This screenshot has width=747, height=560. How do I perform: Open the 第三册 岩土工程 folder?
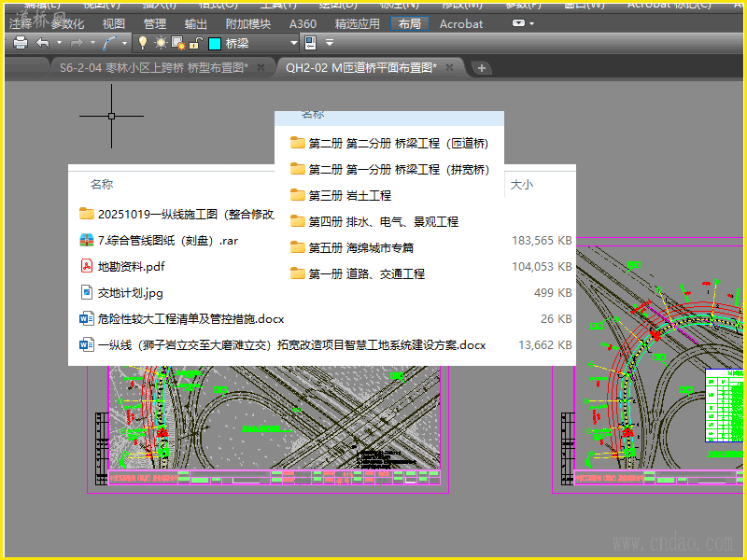[x=349, y=196]
